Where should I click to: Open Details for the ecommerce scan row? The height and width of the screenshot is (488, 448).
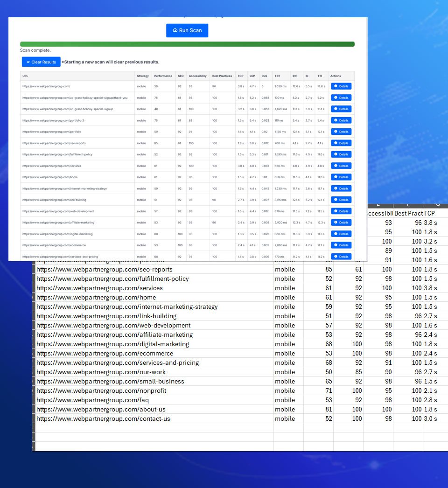pos(341,245)
